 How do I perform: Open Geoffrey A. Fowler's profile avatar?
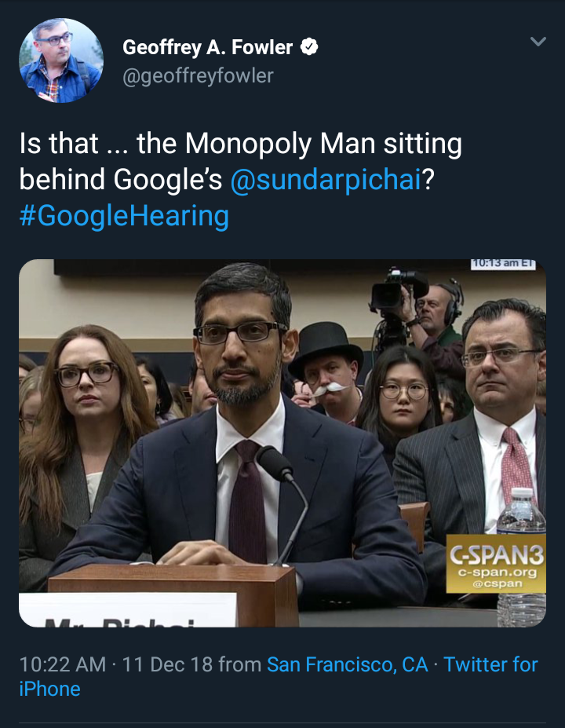(60, 60)
